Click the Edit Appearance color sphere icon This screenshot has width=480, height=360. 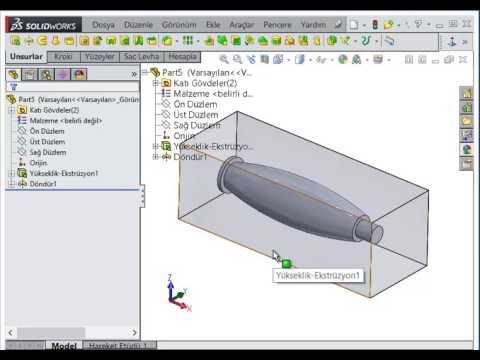343,59
